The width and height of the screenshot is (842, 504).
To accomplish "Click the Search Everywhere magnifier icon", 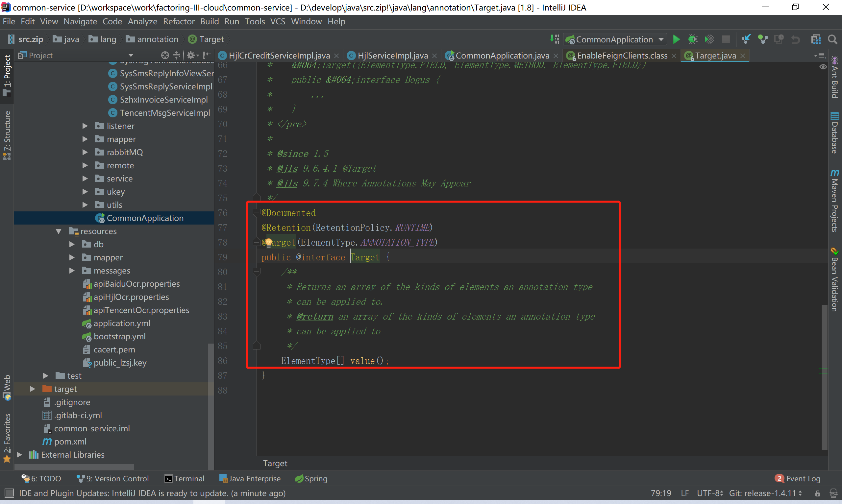I will 832,39.
